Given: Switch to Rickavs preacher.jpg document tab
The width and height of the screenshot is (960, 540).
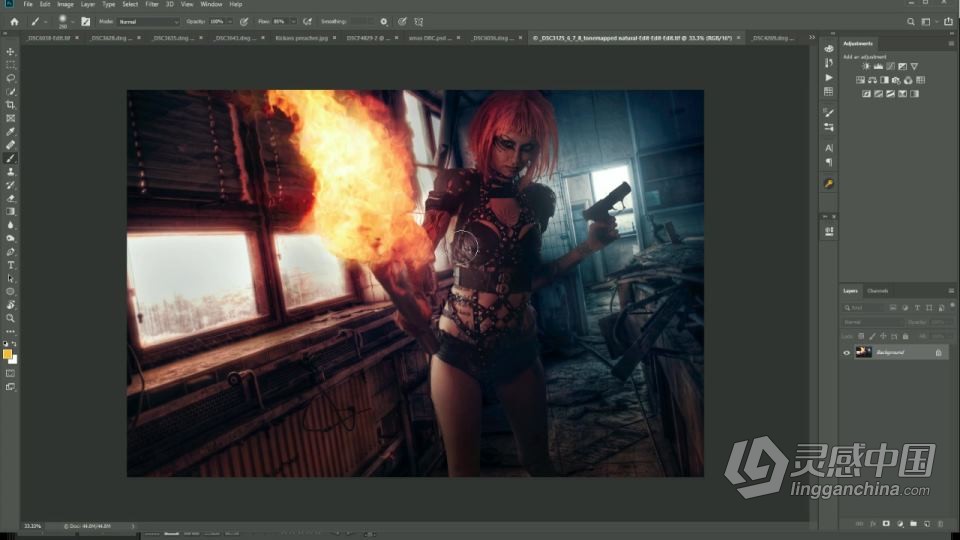Looking at the screenshot, I should tap(301, 38).
